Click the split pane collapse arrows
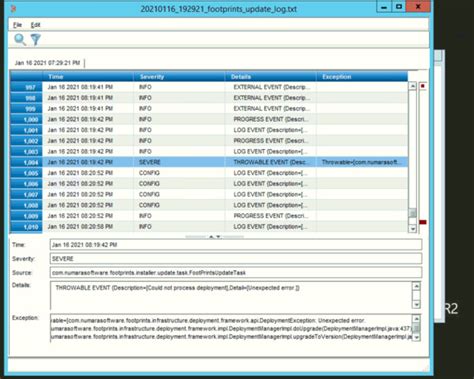 click(x=214, y=237)
